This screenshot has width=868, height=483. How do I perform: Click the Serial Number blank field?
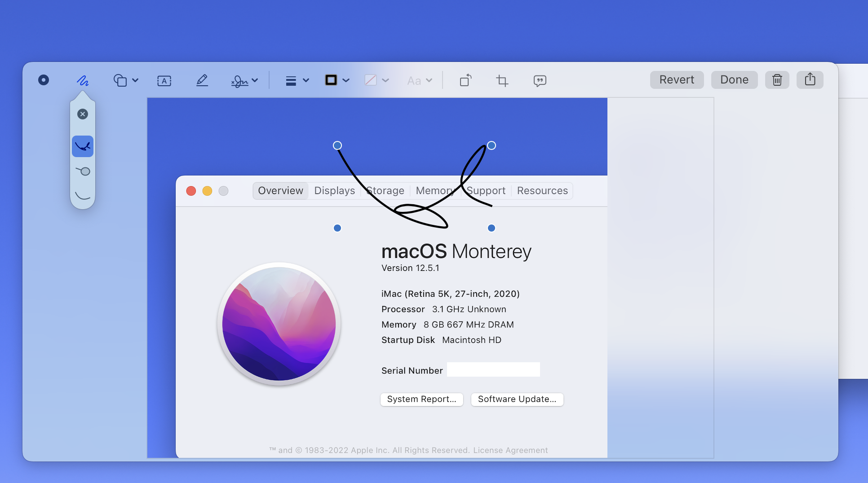click(493, 369)
